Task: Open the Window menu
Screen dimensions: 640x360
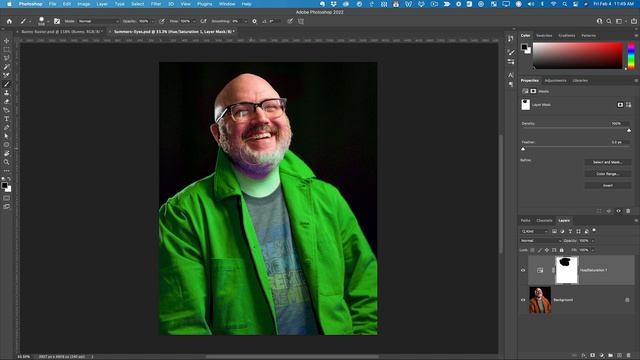Action: (227, 4)
